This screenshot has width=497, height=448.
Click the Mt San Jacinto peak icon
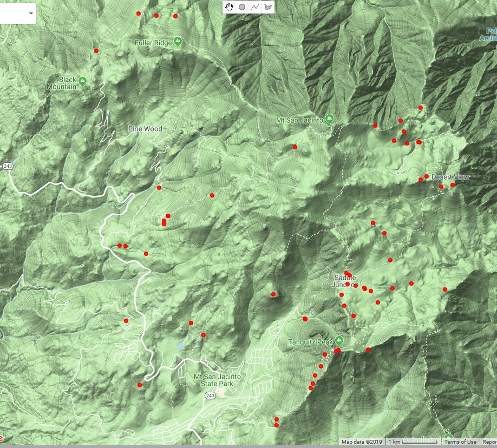(x=329, y=120)
